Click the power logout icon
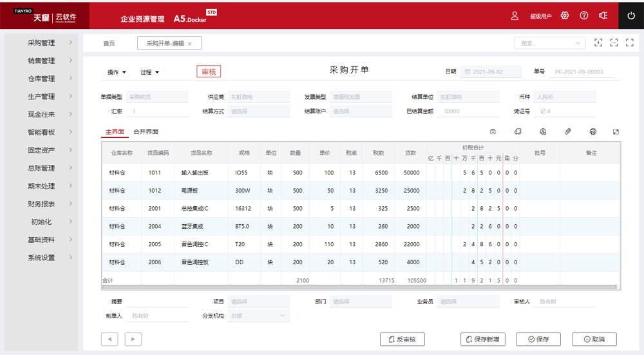644x355 pixels. 631,15
